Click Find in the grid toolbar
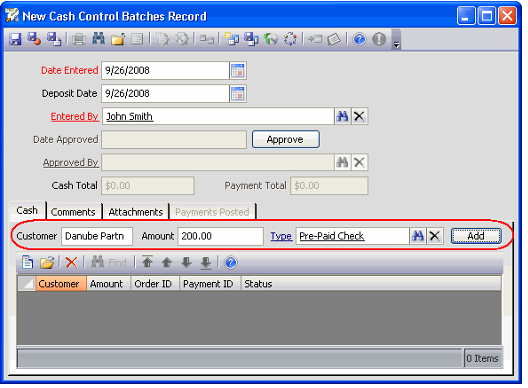This screenshot has height=388, width=528. click(109, 262)
